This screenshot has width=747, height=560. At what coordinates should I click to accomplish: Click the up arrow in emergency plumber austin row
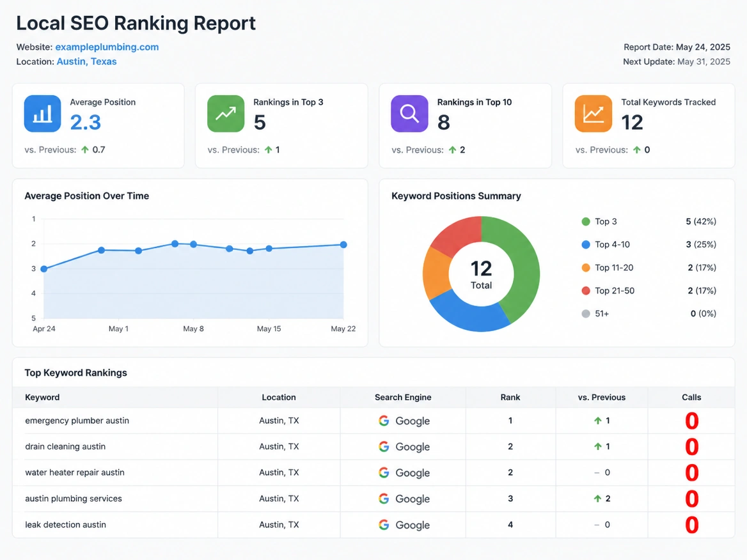[x=597, y=421]
